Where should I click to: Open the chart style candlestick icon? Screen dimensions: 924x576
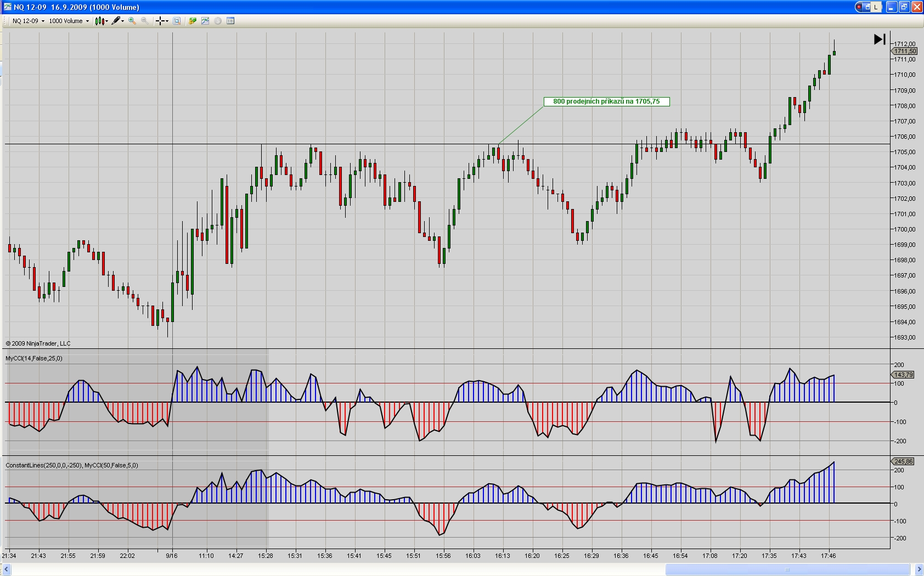point(99,21)
